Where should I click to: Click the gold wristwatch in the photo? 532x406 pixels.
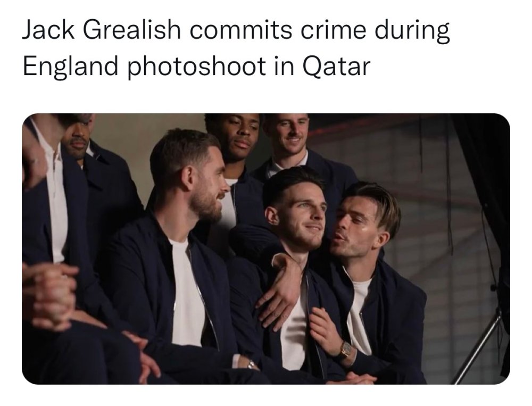(346, 349)
